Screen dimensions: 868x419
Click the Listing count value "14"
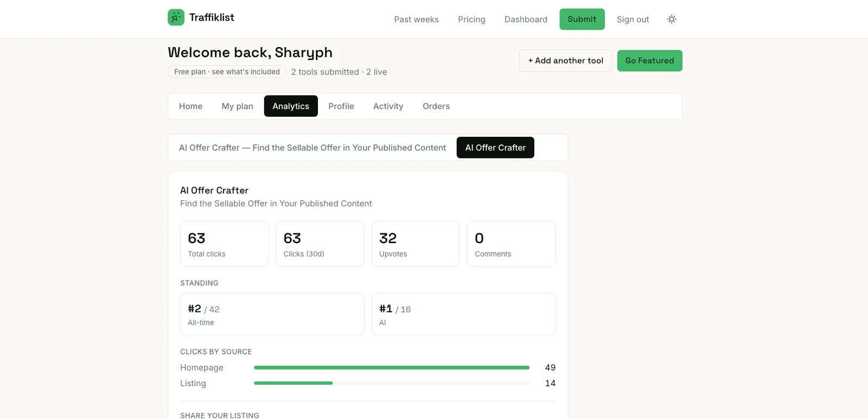[550, 383]
